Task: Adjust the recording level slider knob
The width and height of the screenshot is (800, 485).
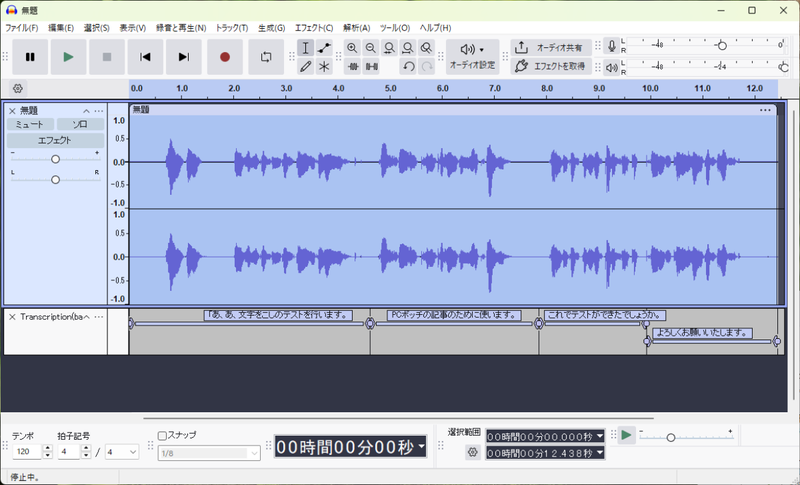Action: click(x=722, y=46)
